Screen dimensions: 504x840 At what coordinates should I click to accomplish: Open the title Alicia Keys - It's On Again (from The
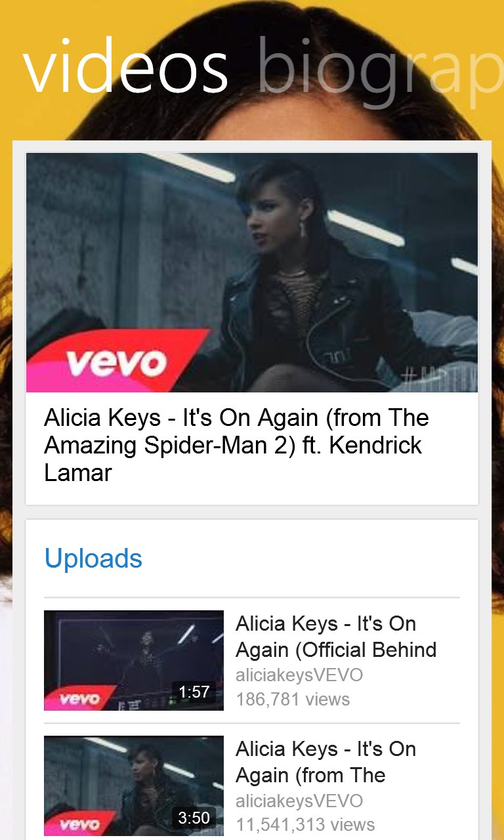click(x=326, y=762)
